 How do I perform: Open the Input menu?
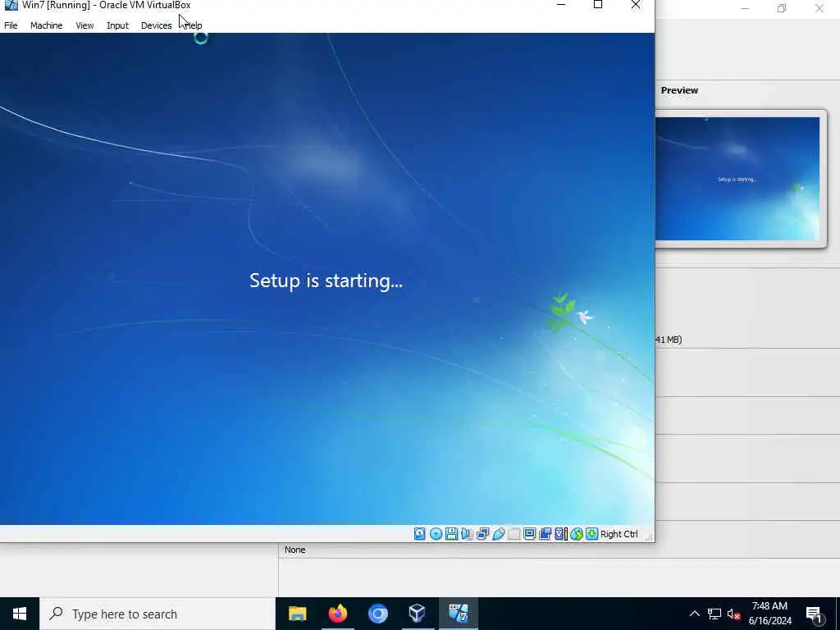[x=117, y=25]
